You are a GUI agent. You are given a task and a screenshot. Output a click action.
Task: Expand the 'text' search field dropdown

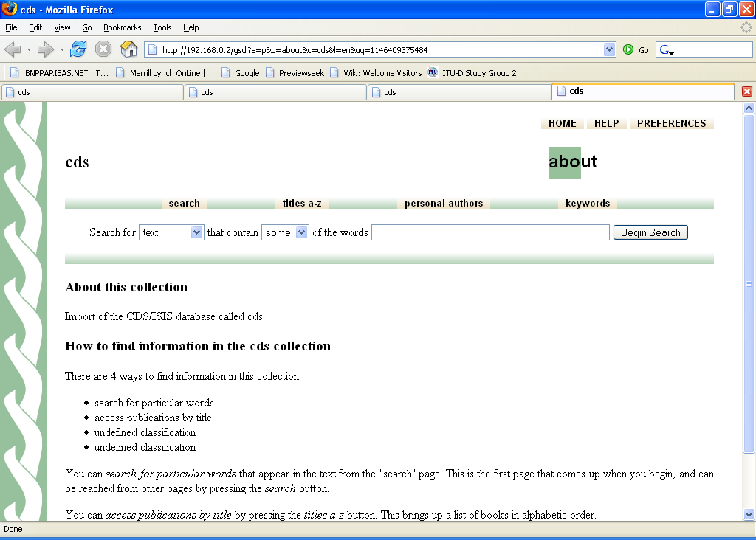click(x=196, y=232)
